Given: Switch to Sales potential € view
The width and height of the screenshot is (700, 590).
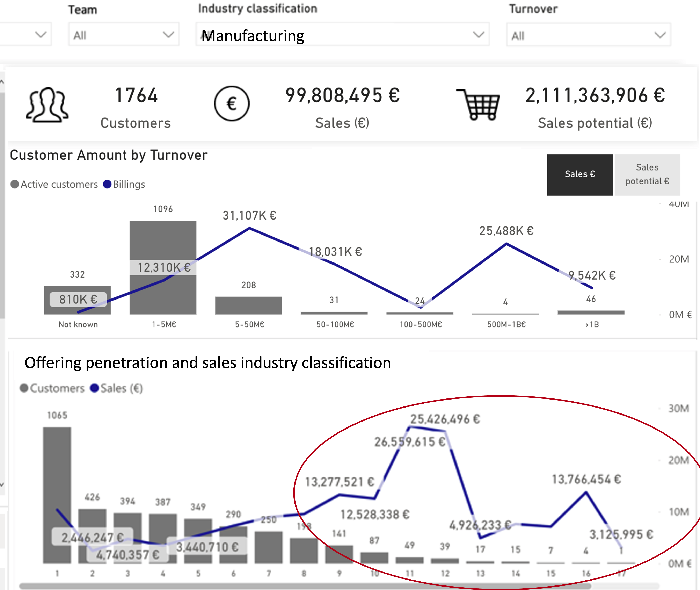Looking at the screenshot, I should pos(647,175).
